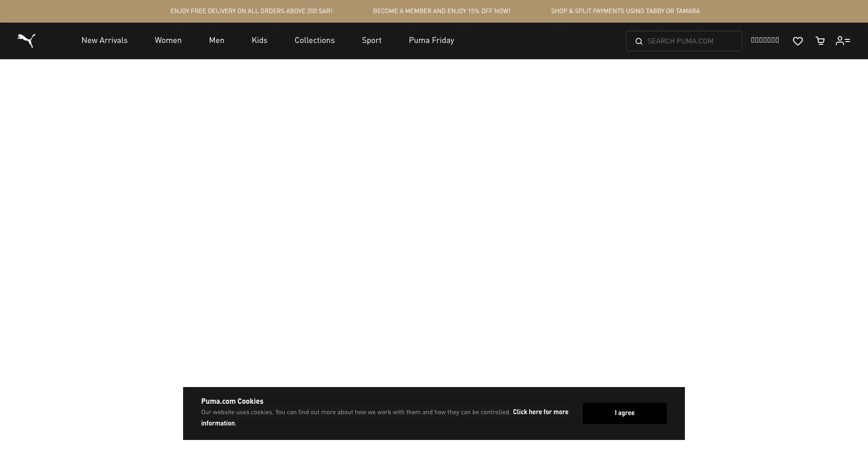Open the Puma Friday page
Screen dimensions: 868x449
tap(431, 41)
